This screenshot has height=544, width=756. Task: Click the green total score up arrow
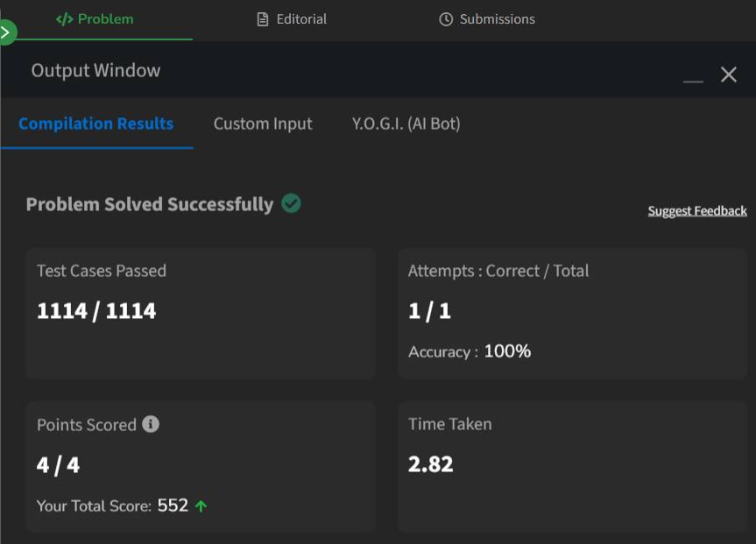(x=201, y=506)
